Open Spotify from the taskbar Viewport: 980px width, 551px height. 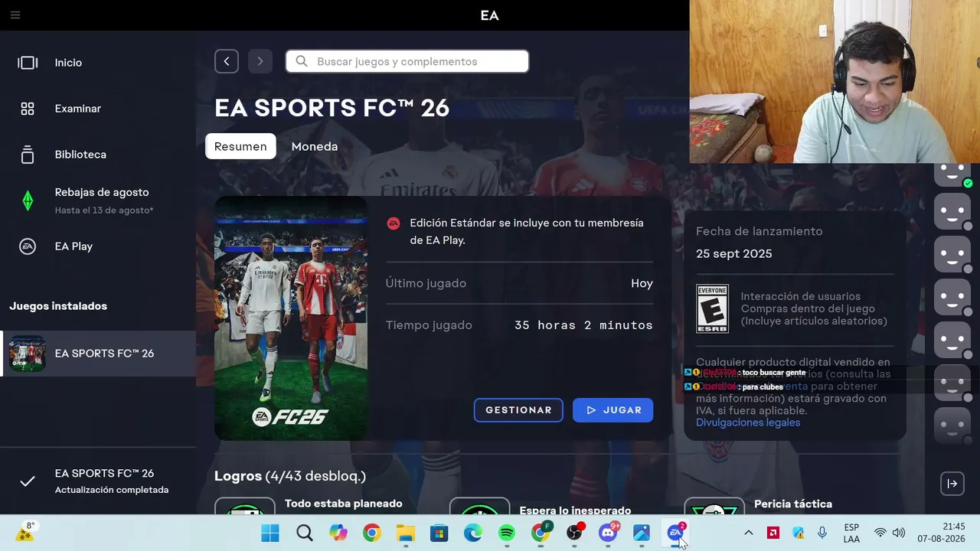[x=507, y=533]
